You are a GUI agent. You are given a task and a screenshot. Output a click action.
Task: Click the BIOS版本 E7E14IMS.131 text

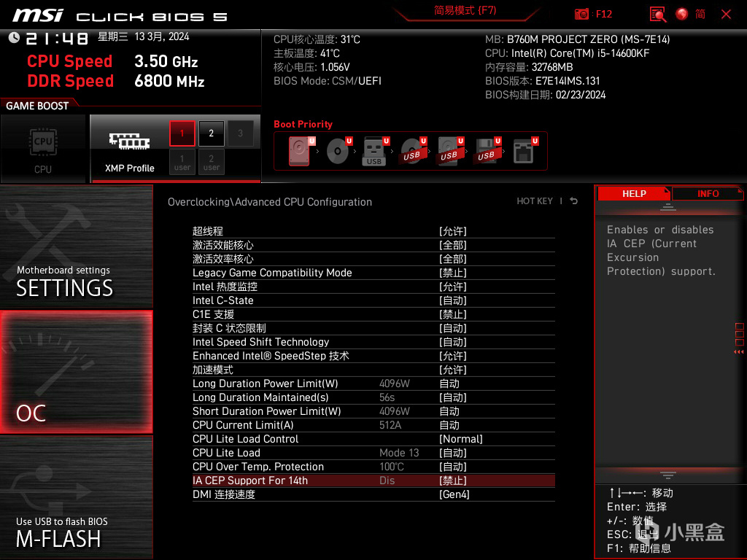coord(542,81)
